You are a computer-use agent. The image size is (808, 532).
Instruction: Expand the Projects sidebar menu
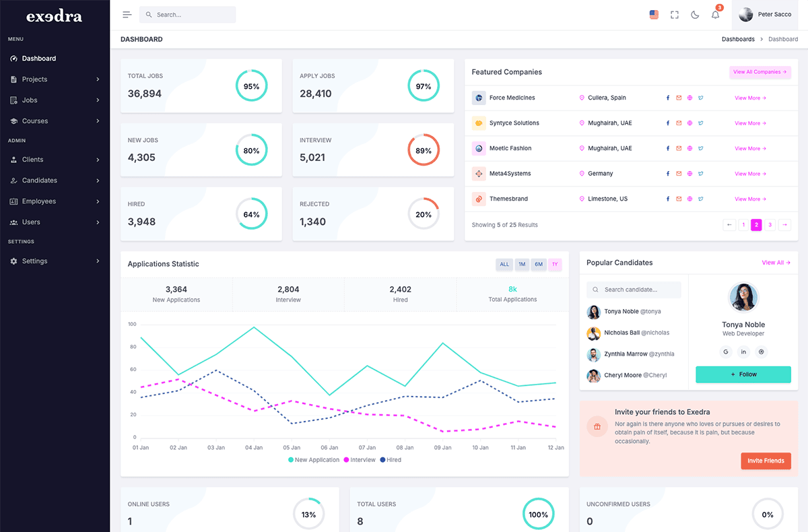pyautogui.click(x=55, y=79)
